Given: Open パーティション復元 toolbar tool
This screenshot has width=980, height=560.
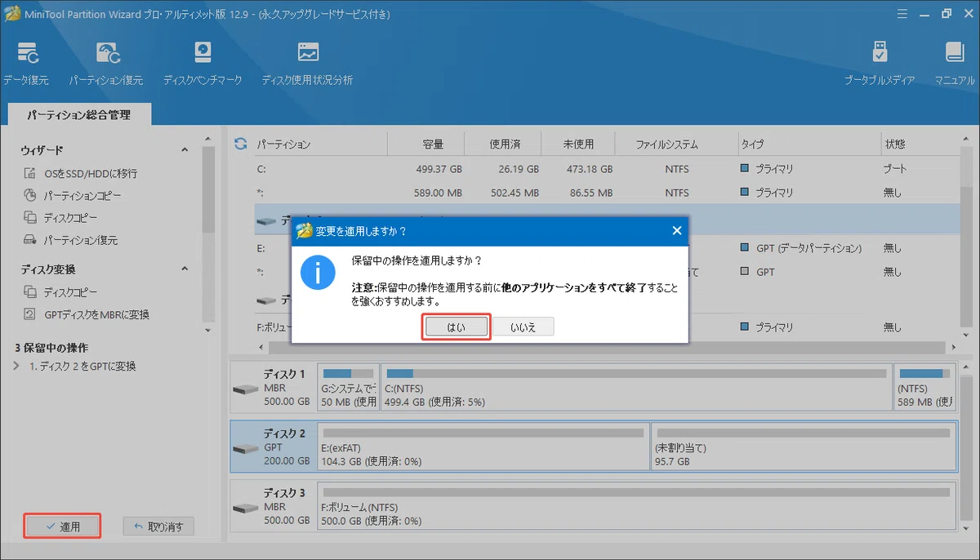Looking at the screenshot, I should (x=106, y=63).
